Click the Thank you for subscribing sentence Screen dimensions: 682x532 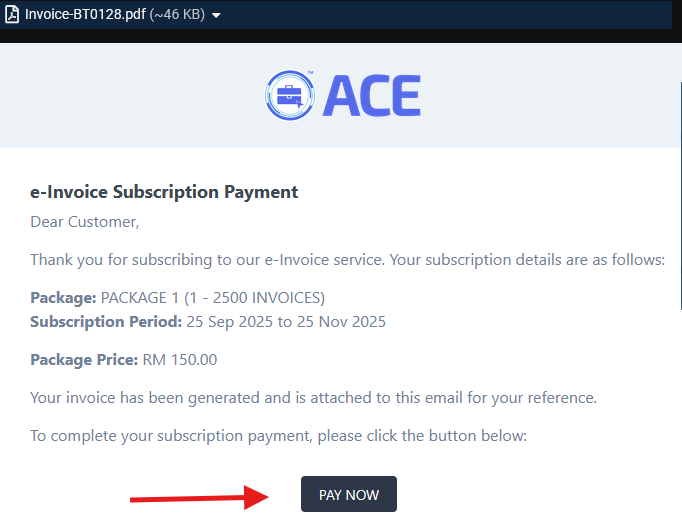347,260
